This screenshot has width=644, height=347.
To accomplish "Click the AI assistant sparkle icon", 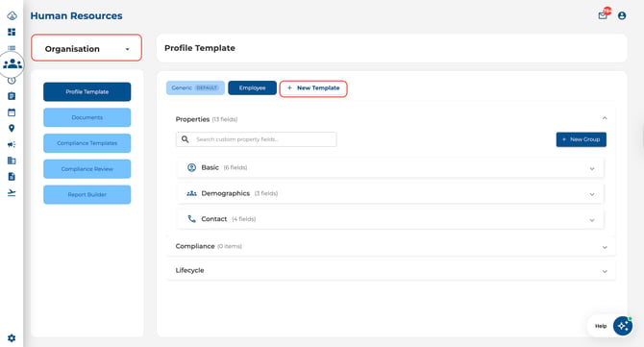I will [x=623, y=326].
